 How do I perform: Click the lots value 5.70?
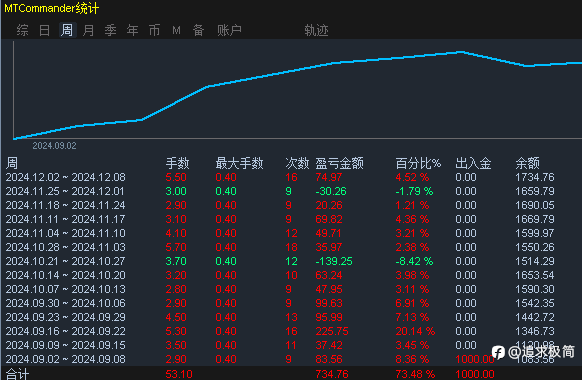176,247
